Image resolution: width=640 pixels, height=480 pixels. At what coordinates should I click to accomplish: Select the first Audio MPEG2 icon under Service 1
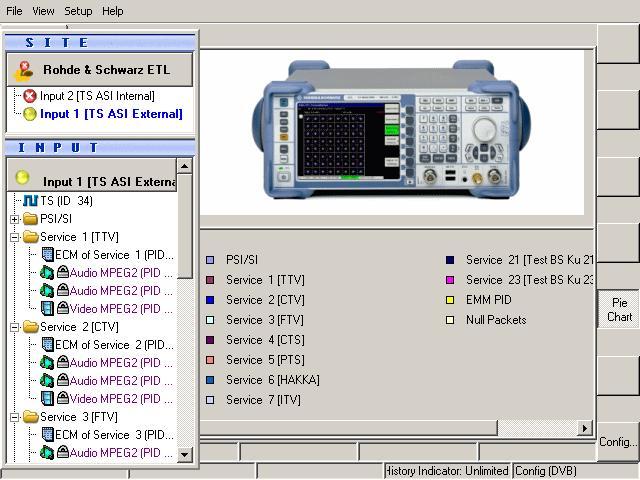(46, 273)
